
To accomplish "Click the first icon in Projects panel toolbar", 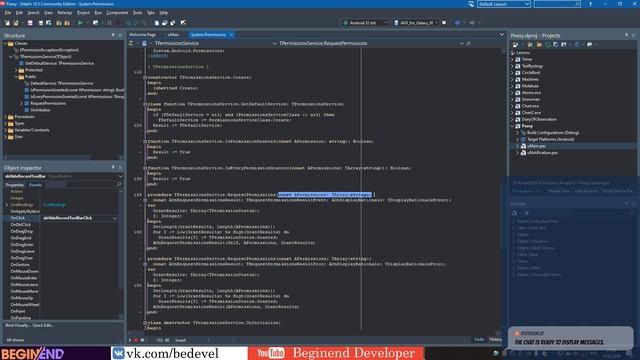I will [x=515, y=44].
